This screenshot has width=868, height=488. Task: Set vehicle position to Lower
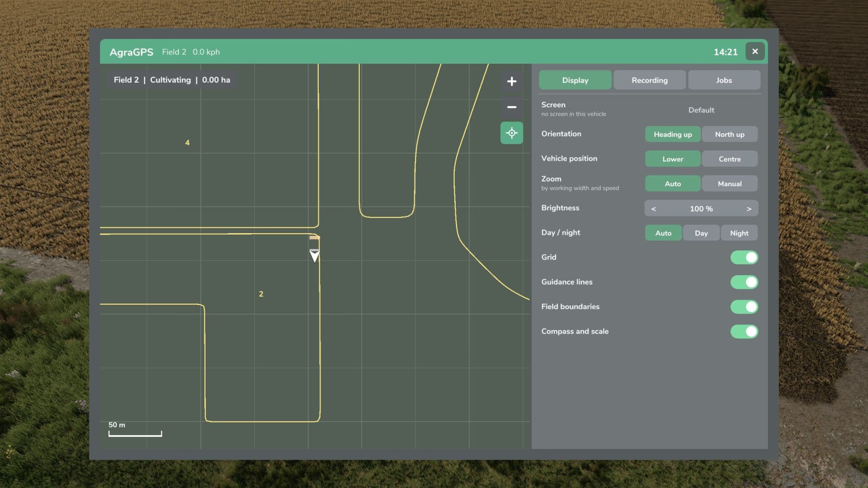[673, 159]
